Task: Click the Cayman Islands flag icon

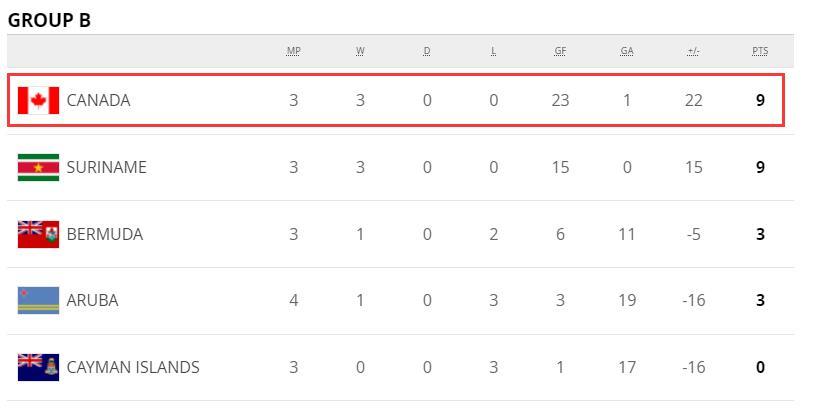Action: [x=38, y=367]
